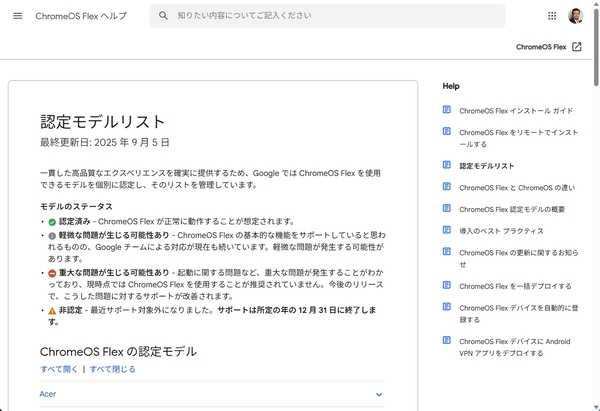Expand the Acer section chevron
The height and width of the screenshot is (411, 600).
pos(379,395)
